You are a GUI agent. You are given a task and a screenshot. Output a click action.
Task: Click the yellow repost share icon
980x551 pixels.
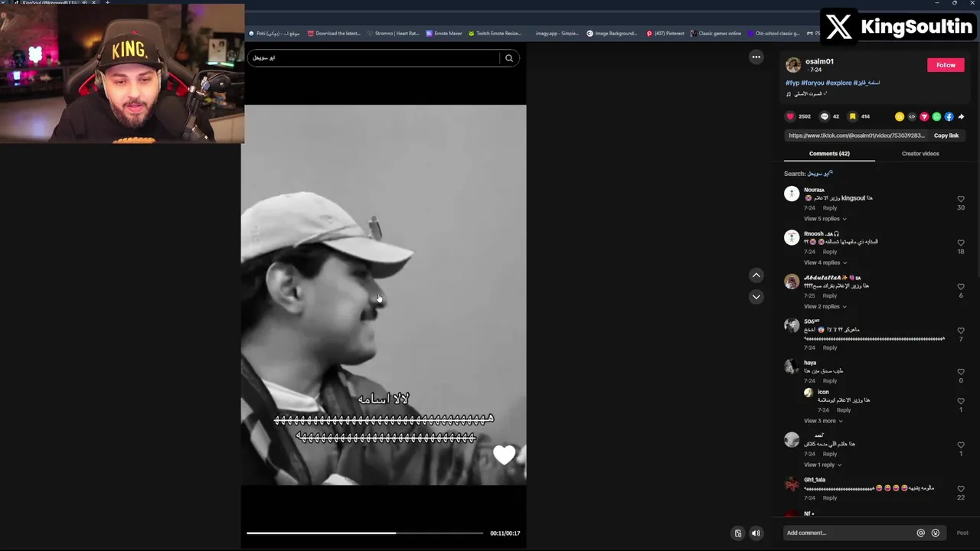pos(900,116)
